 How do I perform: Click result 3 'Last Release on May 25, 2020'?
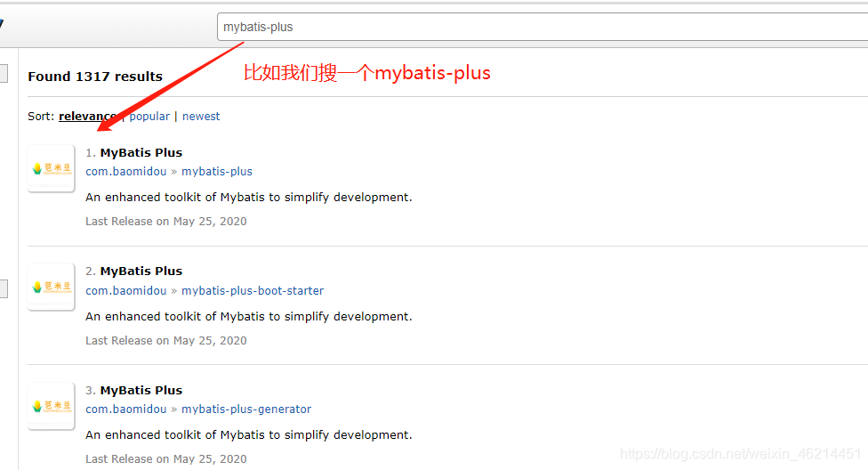click(x=166, y=459)
